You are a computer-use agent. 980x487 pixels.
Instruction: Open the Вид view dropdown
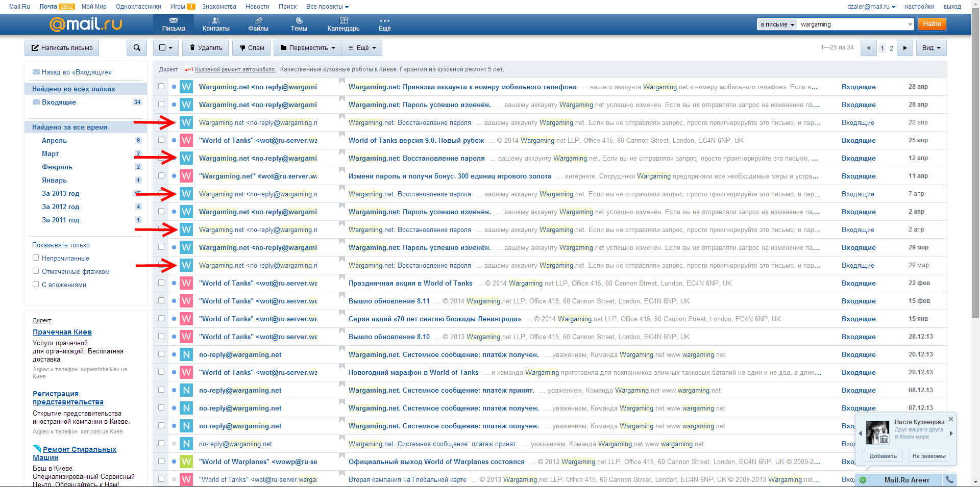932,48
